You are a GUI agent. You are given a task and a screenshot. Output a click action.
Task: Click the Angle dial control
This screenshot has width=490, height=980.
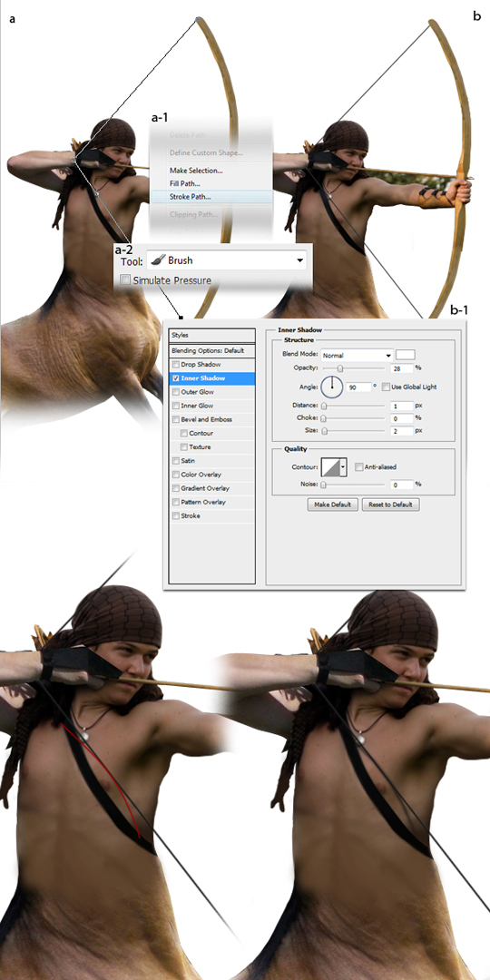[332, 387]
